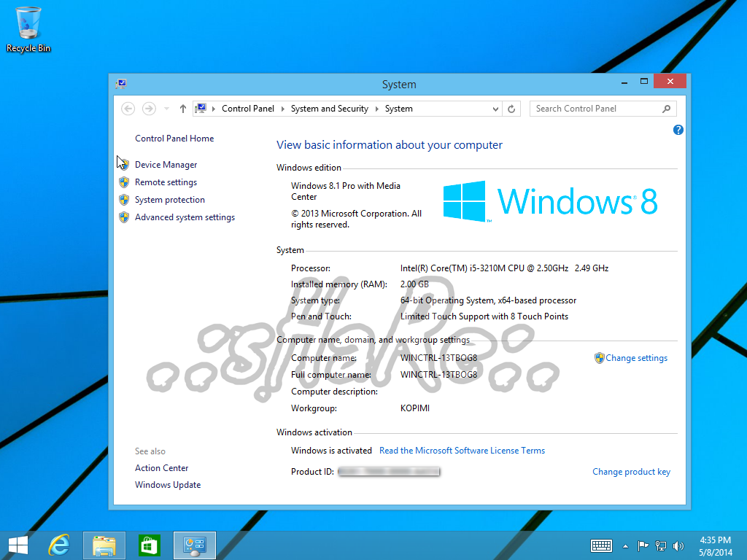Click the computer icon in the address bar
This screenshot has width=747, height=560.
point(201,109)
